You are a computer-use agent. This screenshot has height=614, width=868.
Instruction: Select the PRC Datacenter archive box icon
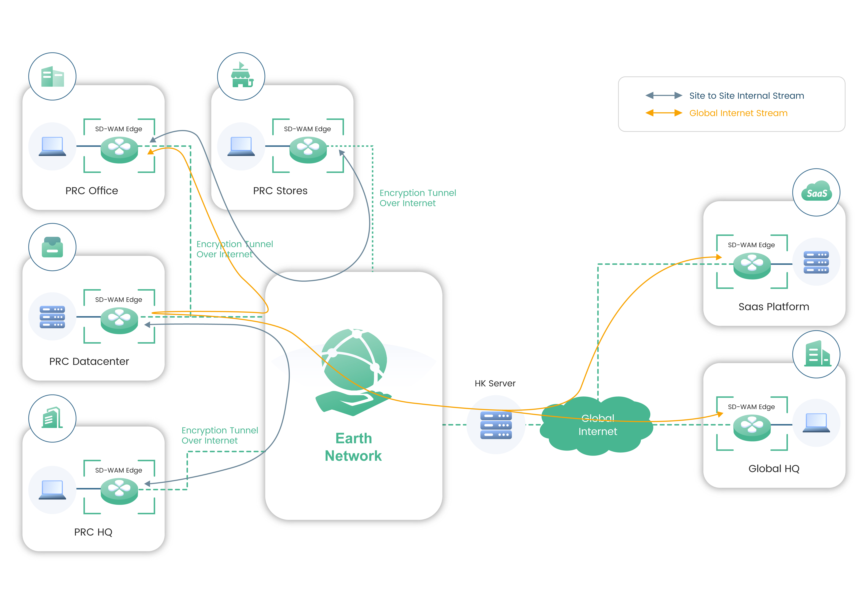tap(52, 247)
